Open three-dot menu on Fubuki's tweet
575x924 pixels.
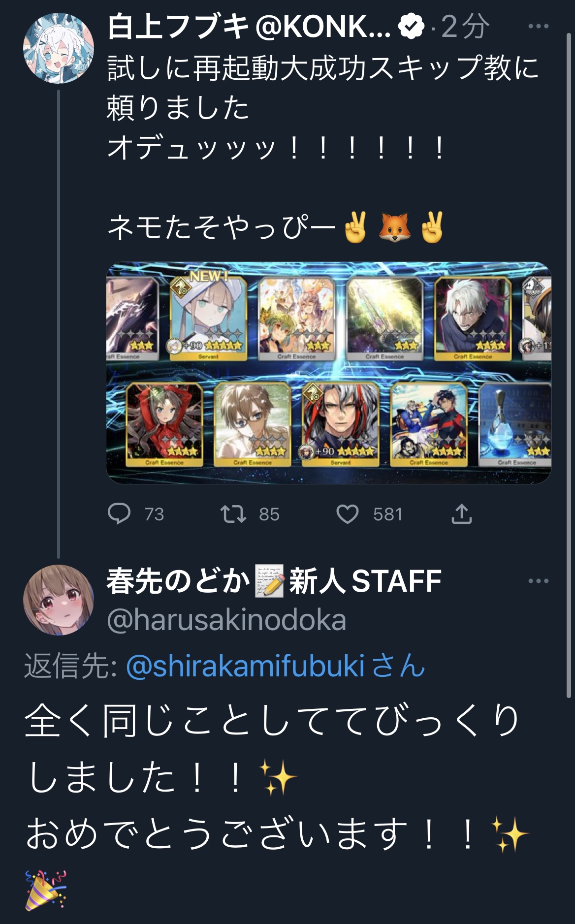coord(538,27)
